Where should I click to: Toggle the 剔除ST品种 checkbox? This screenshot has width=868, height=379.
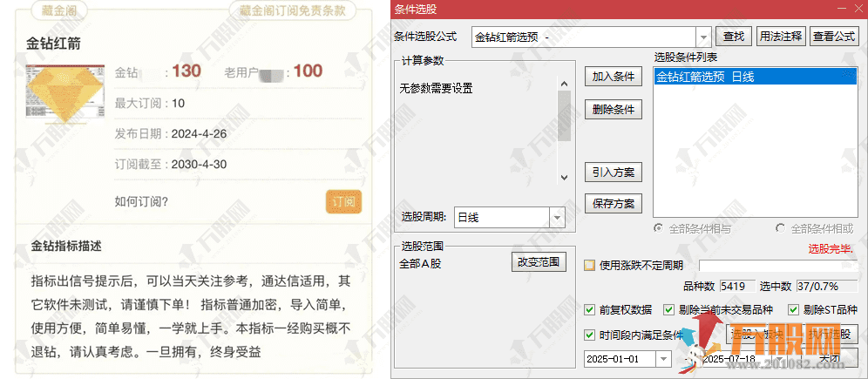pyautogui.click(x=794, y=310)
